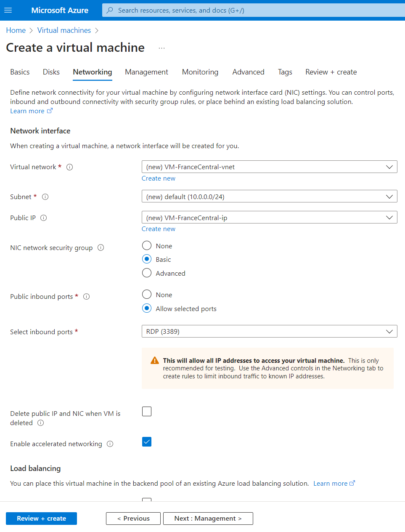Click the Public inbound ports info icon
Viewport: 405px width, 532px height.
86,296
